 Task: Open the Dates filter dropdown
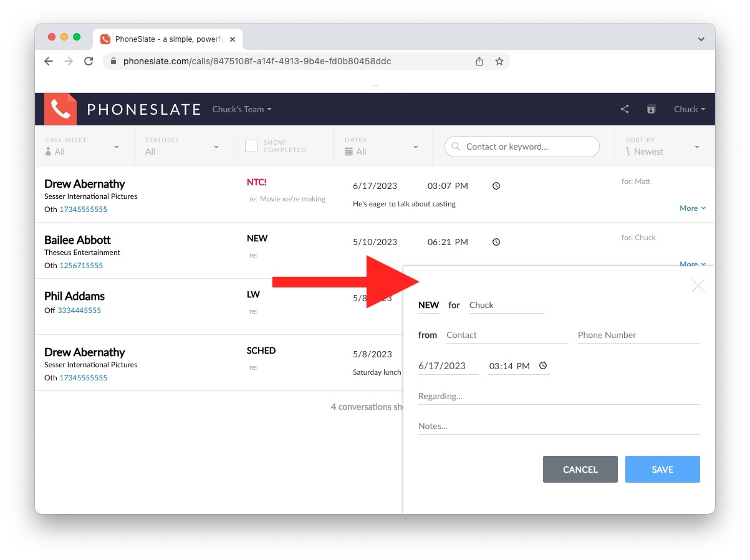[x=382, y=147]
